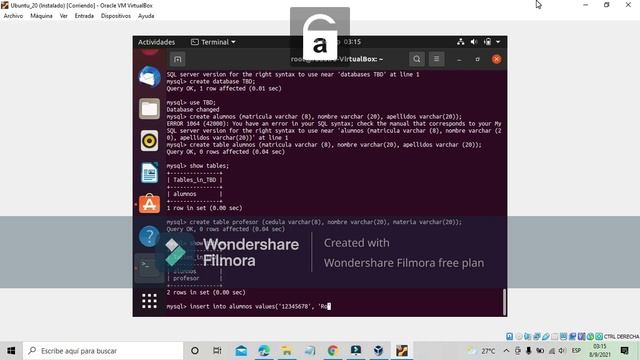Open the Terminal hamburger menu

tap(436, 59)
